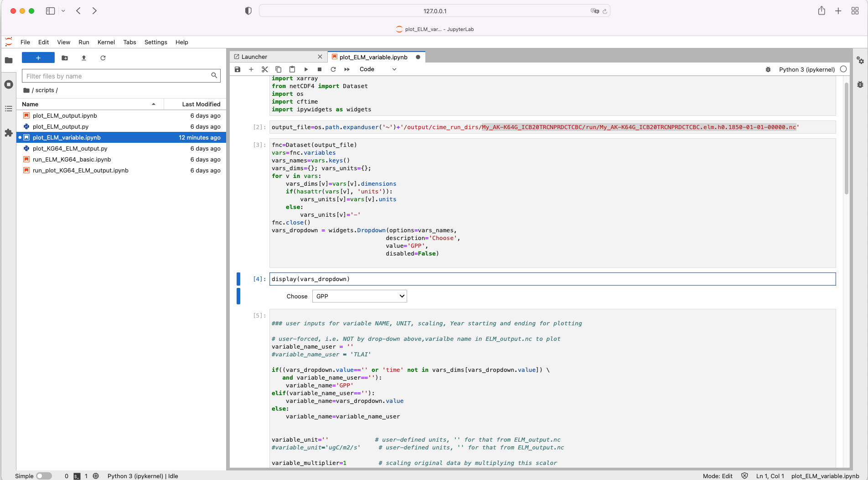Screen dimensions: 868x480
Task: Open the Tabs menu
Action: (x=129, y=42)
